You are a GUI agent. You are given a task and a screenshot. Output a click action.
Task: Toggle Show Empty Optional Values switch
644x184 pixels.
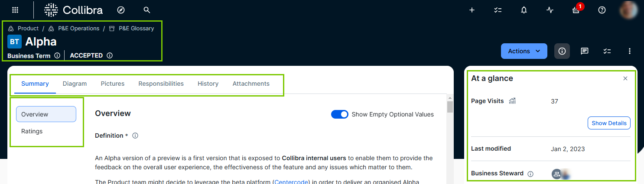pos(340,114)
